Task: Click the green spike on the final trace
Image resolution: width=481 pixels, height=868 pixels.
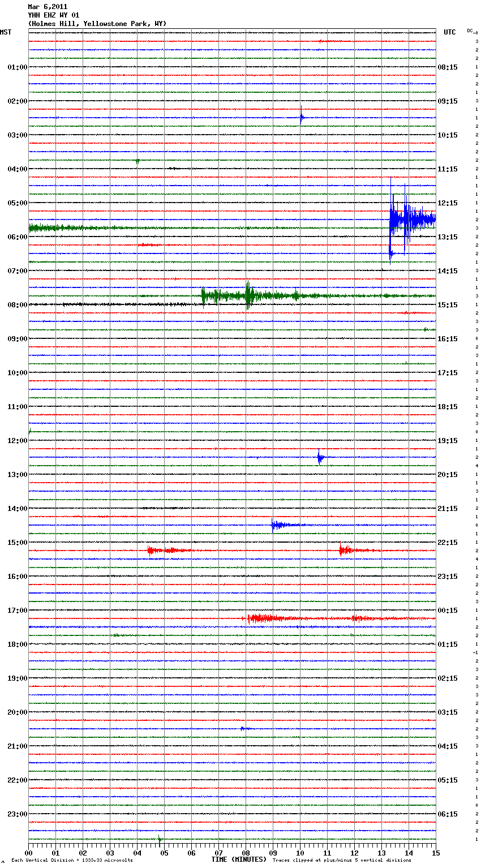Action: point(160,839)
